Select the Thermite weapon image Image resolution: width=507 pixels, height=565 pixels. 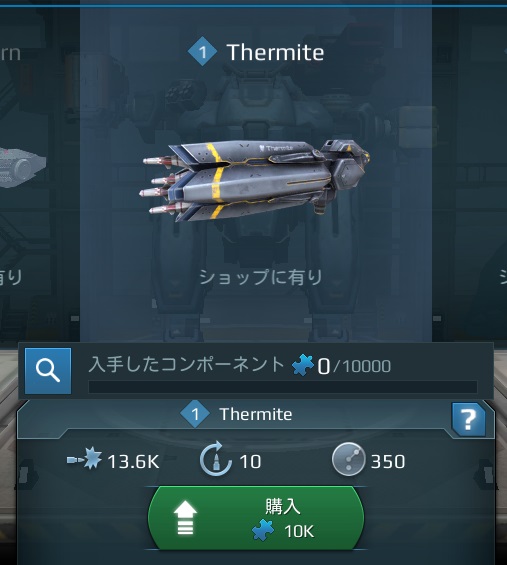(x=256, y=181)
